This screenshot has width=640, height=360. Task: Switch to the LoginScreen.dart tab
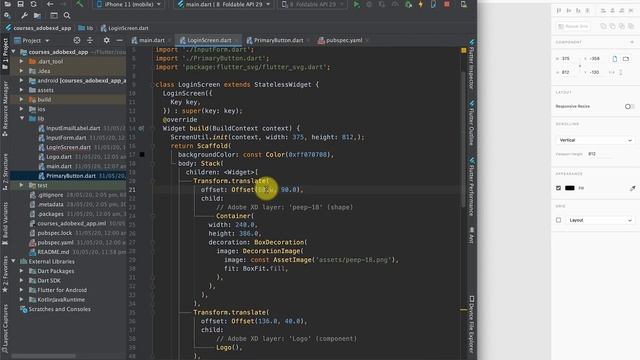[209, 40]
